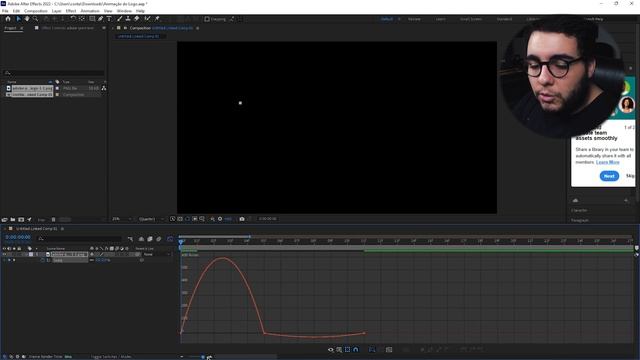Select the Pen tool
The image size is (640, 360).
(x=100, y=19)
